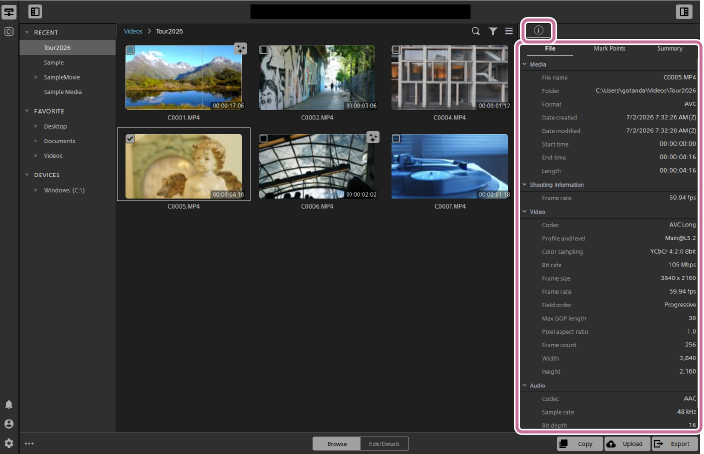704x454 pixels.
Task: Check the C0001.MP4 checkbox
Action: pos(130,50)
